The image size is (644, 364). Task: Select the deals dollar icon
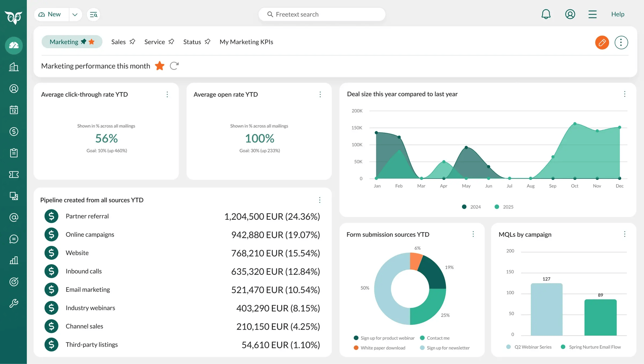point(14,131)
